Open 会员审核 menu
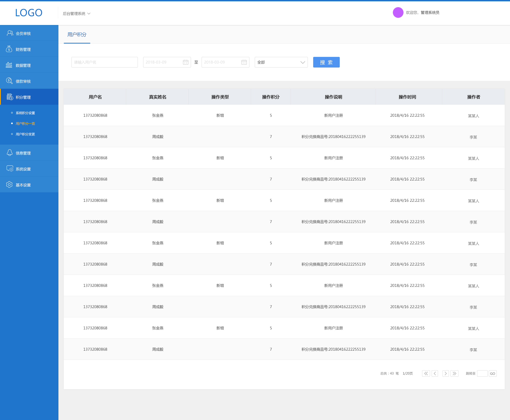This screenshot has height=420, width=510. tap(29, 33)
